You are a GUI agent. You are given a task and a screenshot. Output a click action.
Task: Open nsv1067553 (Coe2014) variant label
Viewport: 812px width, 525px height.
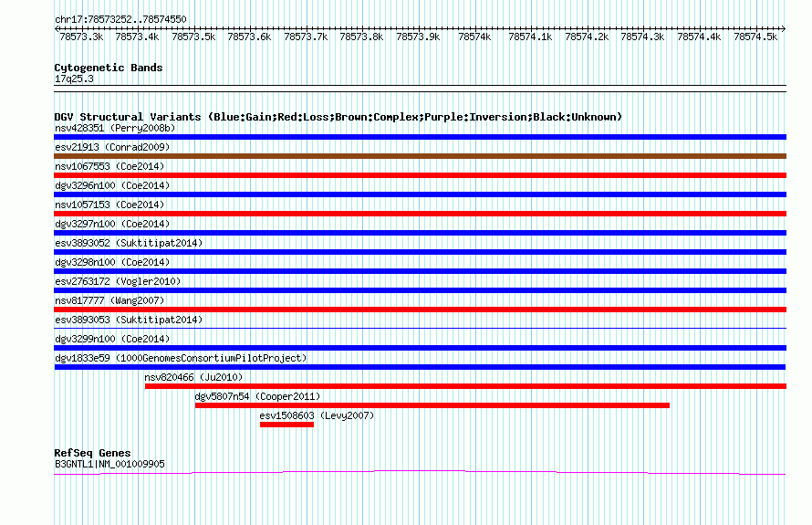point(109,166)
